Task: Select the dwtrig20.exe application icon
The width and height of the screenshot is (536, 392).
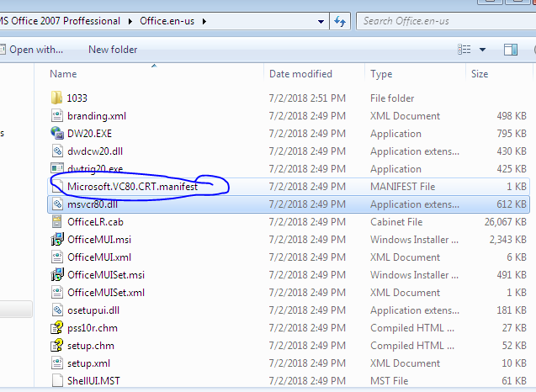Action: [x=56, y=168]
